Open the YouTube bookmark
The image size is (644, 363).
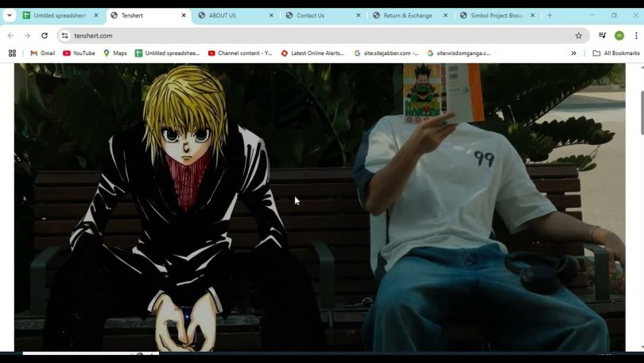coord(79,53)
